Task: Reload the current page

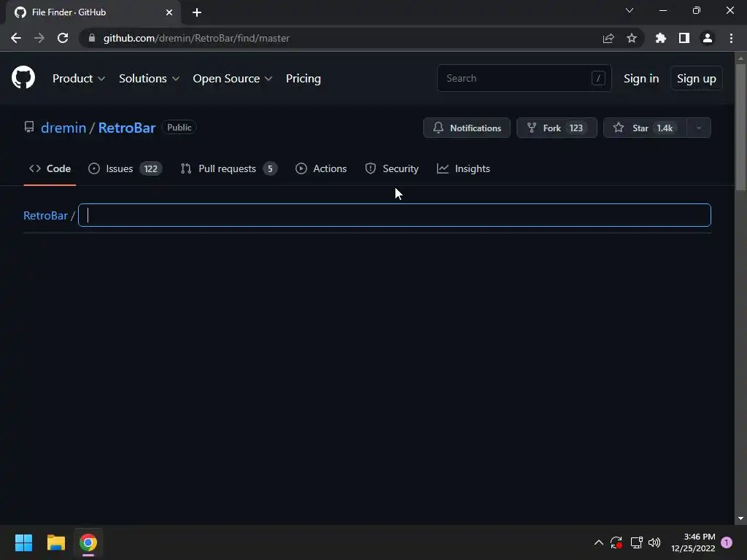Action: 63,38
